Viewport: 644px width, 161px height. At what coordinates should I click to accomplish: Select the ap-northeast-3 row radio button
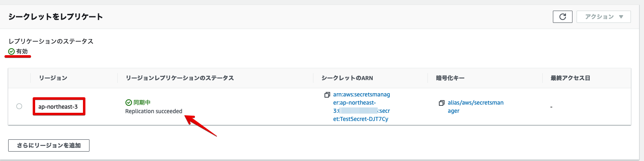coord(19,106)
